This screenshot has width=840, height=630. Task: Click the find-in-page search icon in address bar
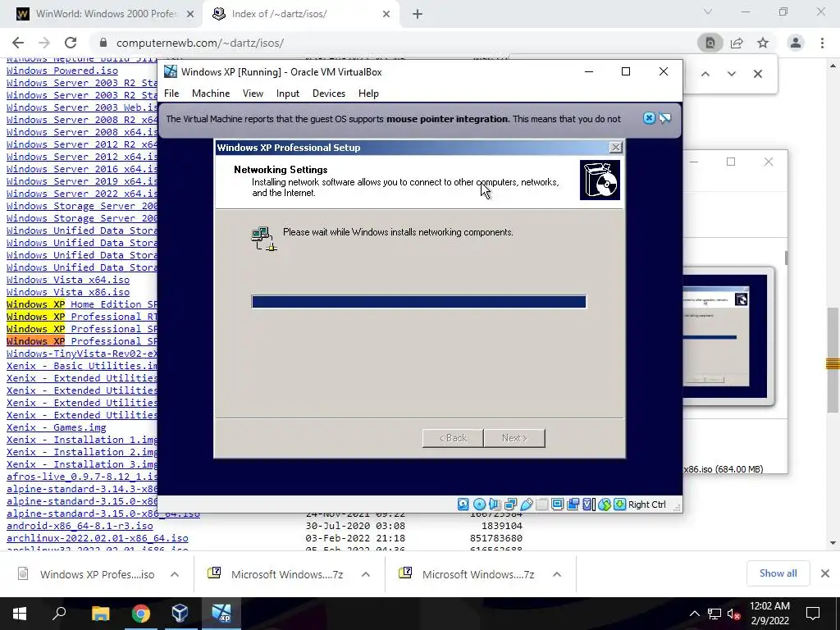[710, 43]
